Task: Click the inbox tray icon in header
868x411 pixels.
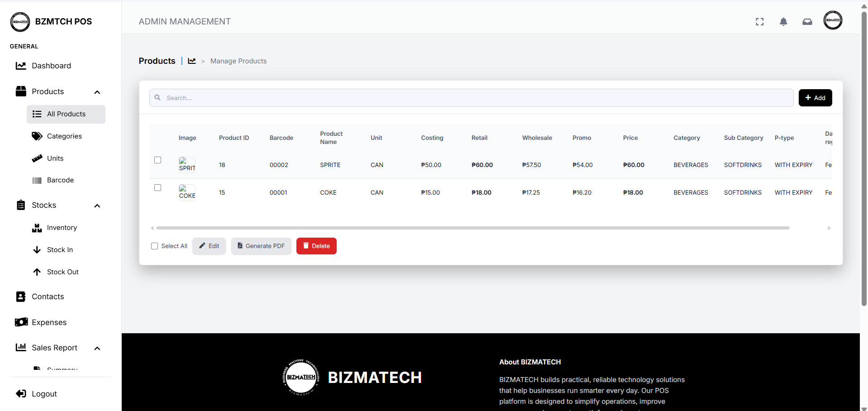Action: (x=807, y=22)
